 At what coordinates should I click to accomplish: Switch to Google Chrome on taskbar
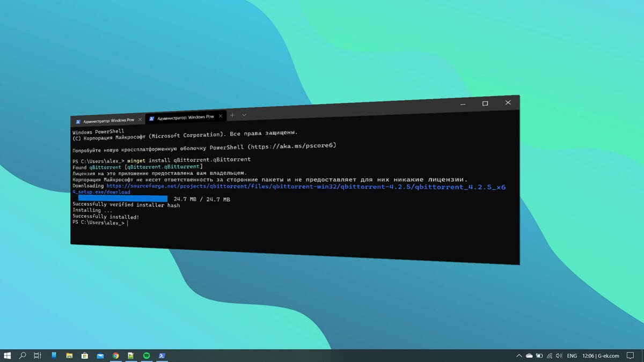point(115,356)
